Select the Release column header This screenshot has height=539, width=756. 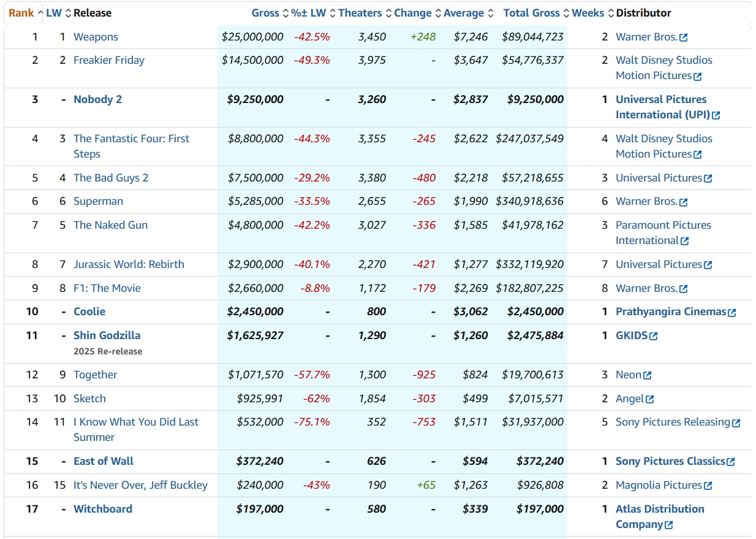tap(93, 13)
